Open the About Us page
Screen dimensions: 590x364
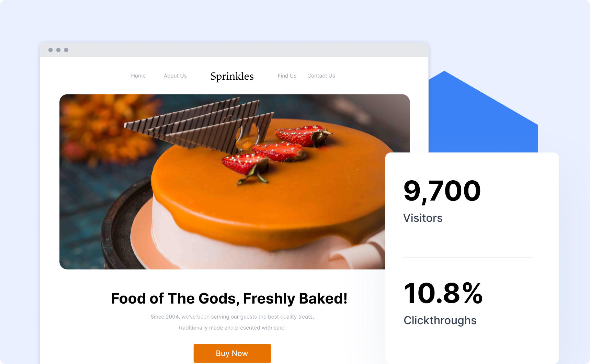tap(175, 76)
